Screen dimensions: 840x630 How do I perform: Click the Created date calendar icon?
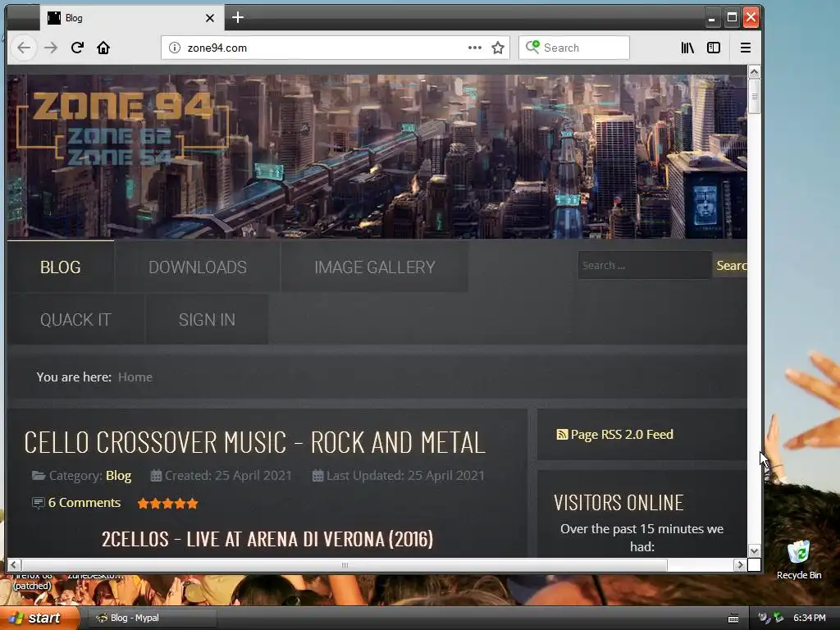coord(156,476)
